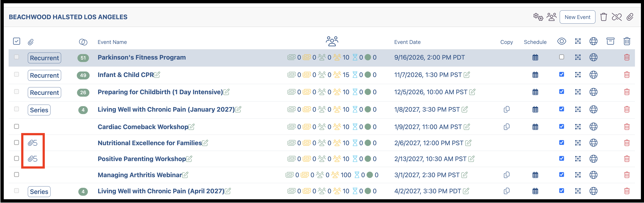Enable visibility checkbox for Parkinson's Fitness Program
The image size is (644, 203).
(561, 57)
